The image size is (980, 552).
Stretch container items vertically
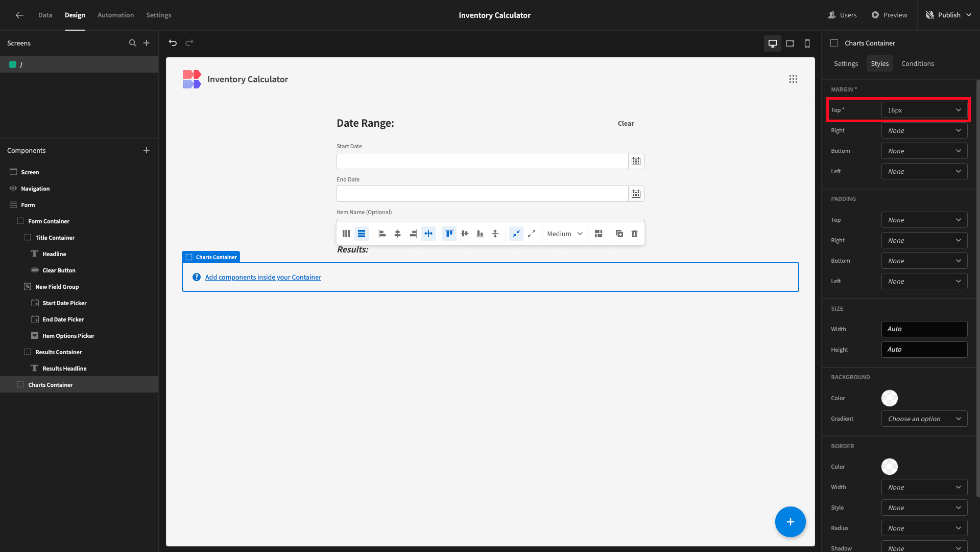click(x=495, y=234)
